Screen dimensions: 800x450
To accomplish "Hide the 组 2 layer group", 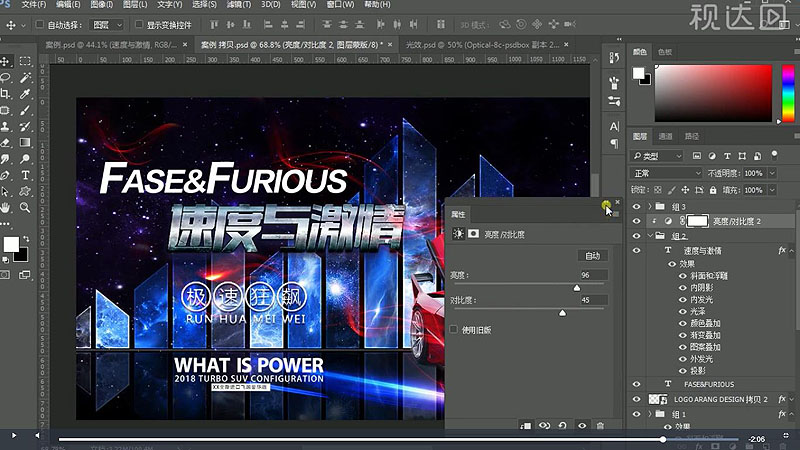I will [x=636, y=236].
